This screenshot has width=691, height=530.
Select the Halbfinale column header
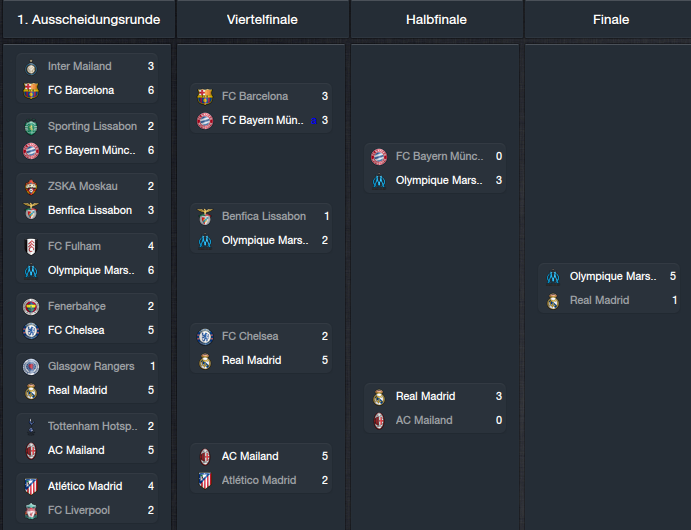pyautogui.click(x=436, y=20)
